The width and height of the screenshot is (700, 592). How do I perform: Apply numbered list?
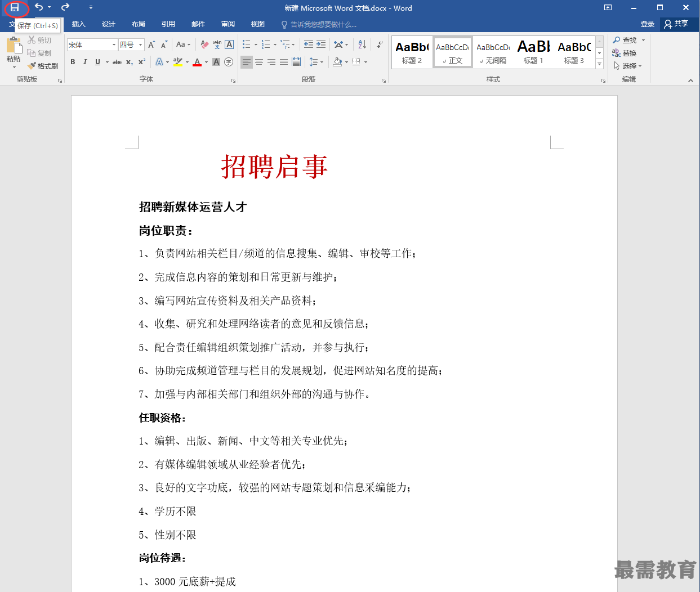click(x=266, y=44)
